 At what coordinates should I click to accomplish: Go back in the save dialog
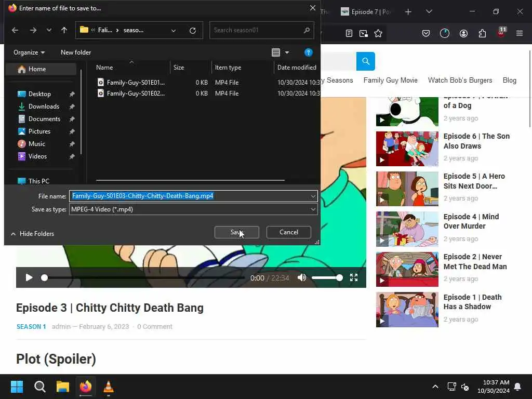(15, 30)
